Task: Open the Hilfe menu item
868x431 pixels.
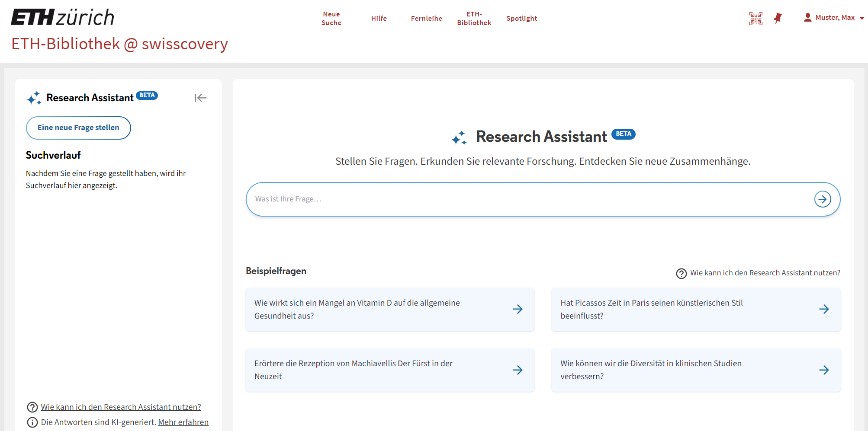Action: pos(379,19)
